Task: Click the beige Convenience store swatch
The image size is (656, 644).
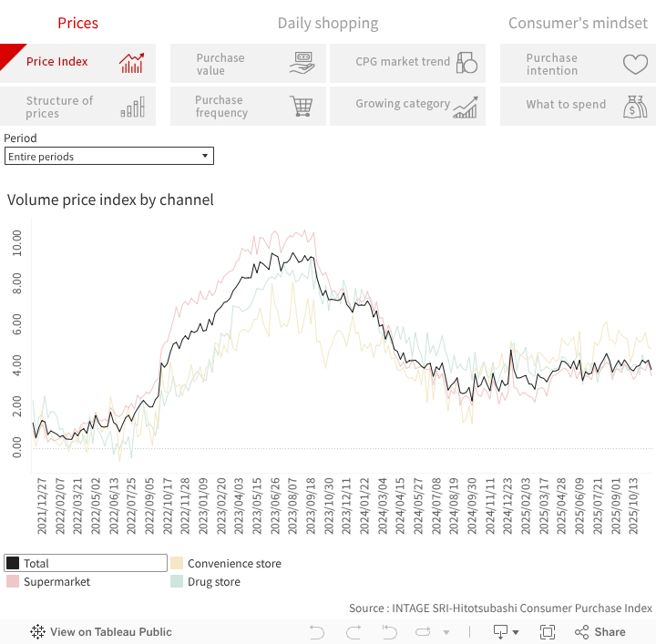Action: [x=177, y=563]
